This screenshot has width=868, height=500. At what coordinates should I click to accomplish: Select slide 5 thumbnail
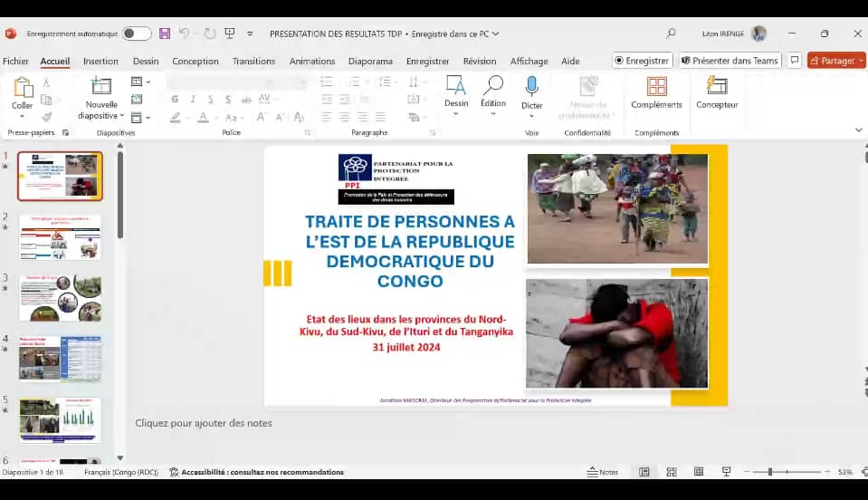pyautogui.click(x=61, y=419)
